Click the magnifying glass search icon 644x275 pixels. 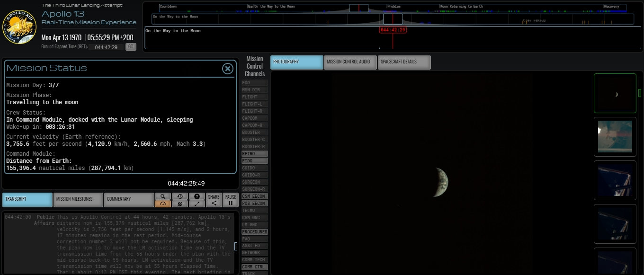click(162, 196)
